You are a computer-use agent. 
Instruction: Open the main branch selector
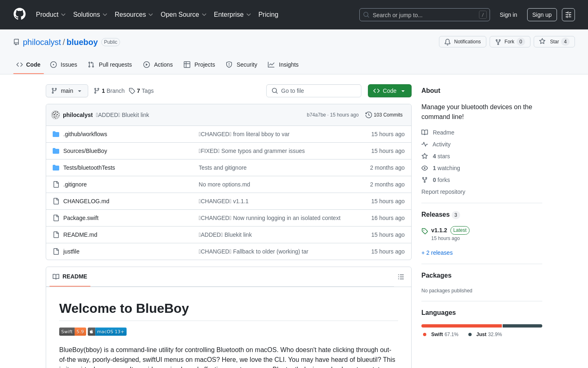[67, 91]
